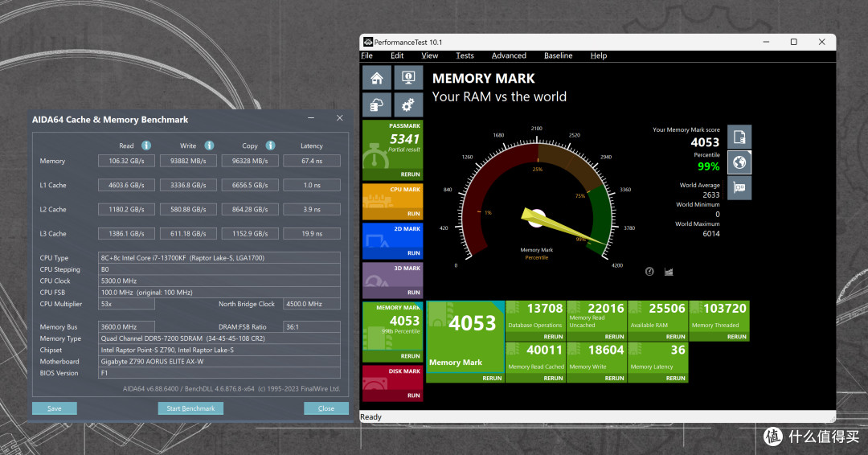The height and width of the screenshot is (455, 868).
Task: Open the Help menu
Action: [x=599, y=55]
